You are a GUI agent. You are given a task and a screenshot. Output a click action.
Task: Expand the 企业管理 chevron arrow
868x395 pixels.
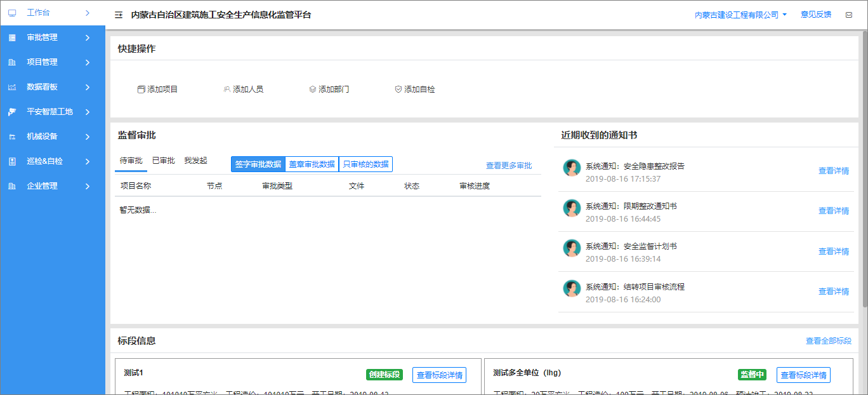coord(88,186)
